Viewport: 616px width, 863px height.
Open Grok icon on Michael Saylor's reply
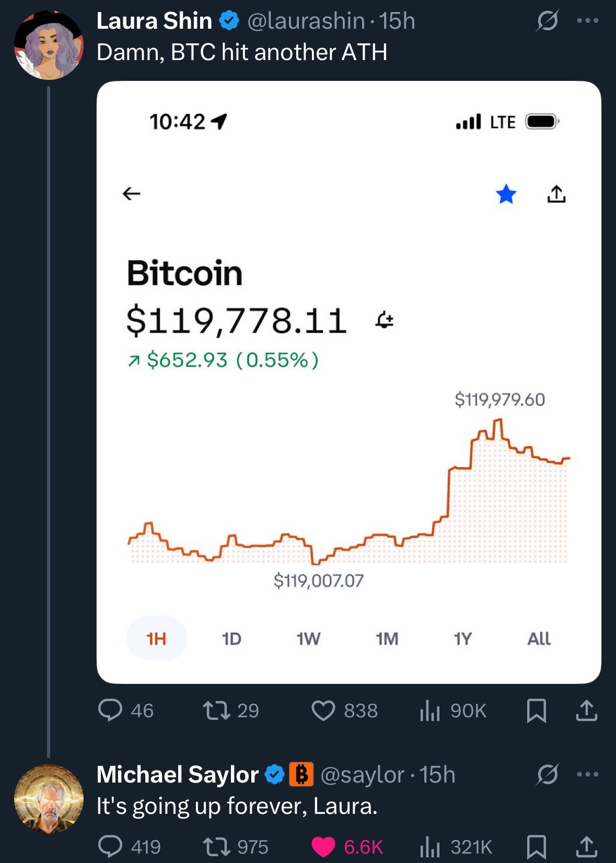tap(547, 774)
